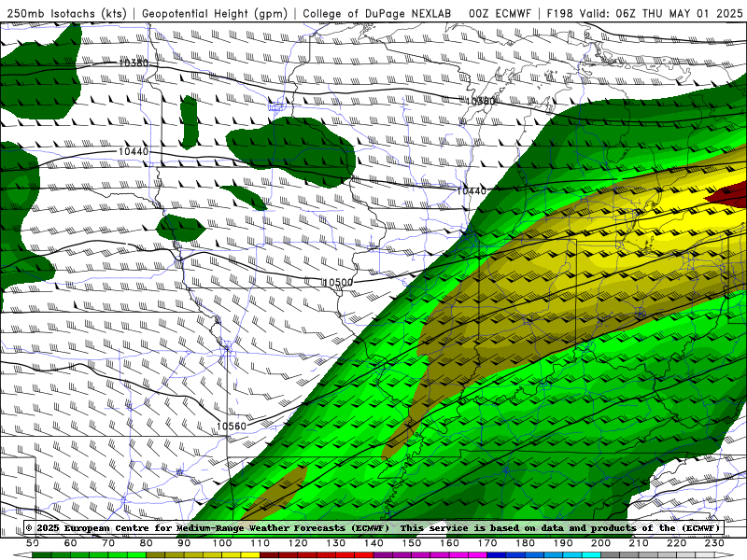Click the 160 value on color scale
Viewport: 747px width, 560px height.
coord(449,543)
